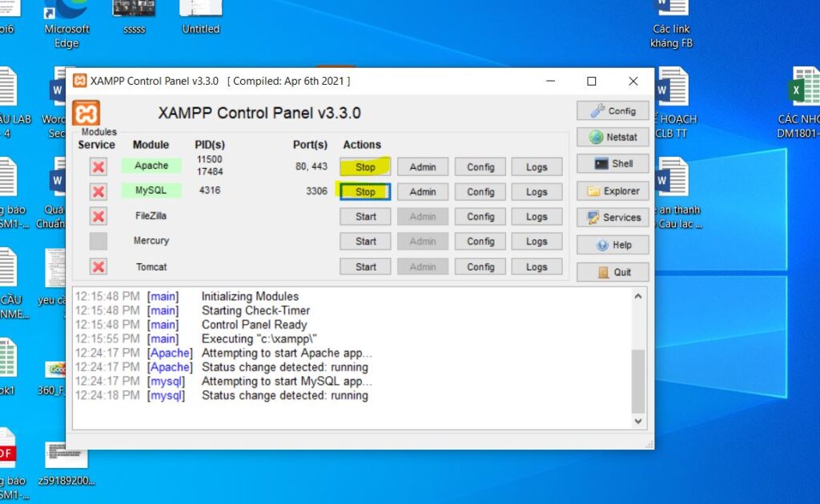Open the Apache Logs menu
The image size is (820, 504).
537,167
